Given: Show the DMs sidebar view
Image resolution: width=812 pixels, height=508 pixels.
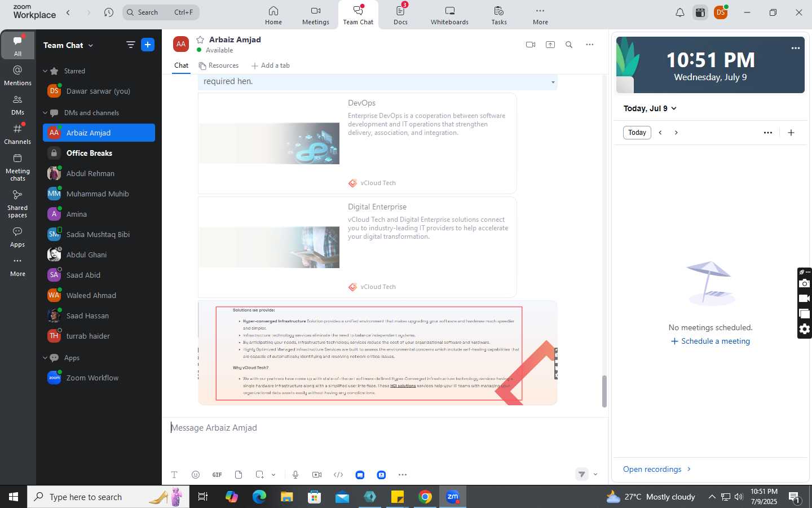Looking at the screenshot, I should coord(17,104).
